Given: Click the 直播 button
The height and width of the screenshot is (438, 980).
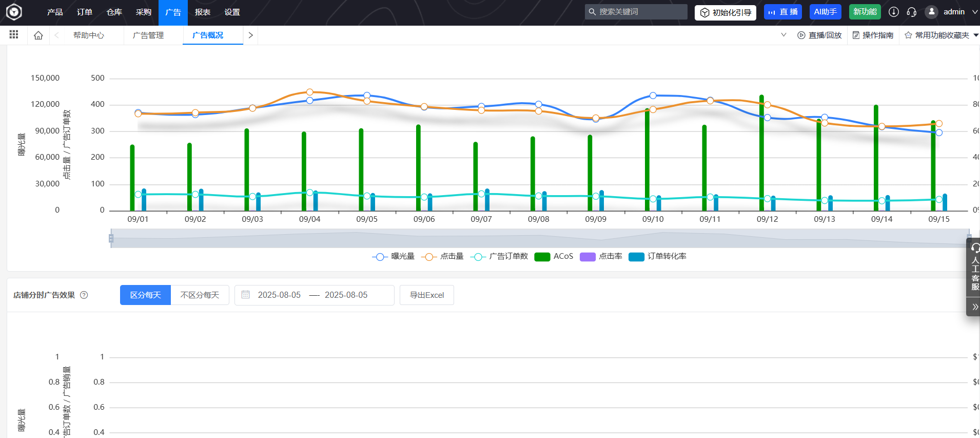Looking at the screenshot, I should tap(783, 12).
